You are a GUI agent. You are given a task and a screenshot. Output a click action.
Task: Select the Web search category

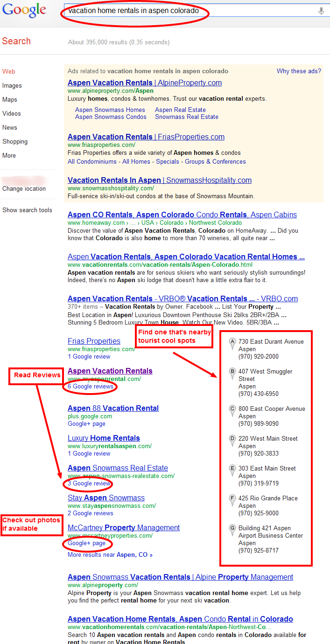tap(9, 71)
